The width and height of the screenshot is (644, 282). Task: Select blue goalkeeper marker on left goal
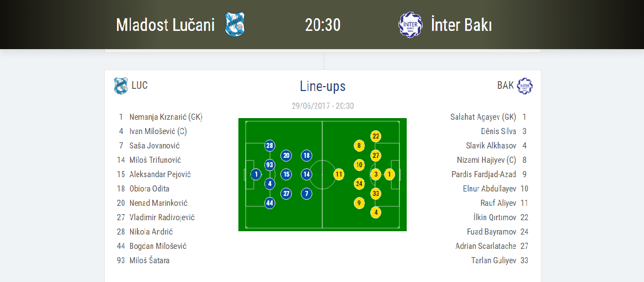coord(256,174)
